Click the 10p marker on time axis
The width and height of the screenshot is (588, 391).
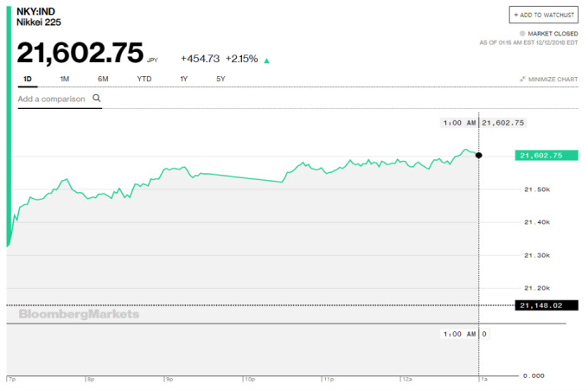(x=249, y=380)
